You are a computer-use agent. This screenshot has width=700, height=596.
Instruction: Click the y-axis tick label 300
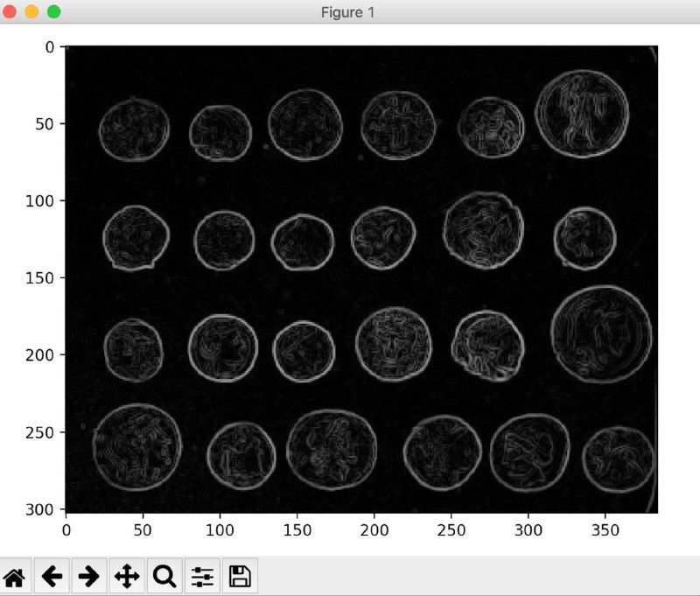39,509
